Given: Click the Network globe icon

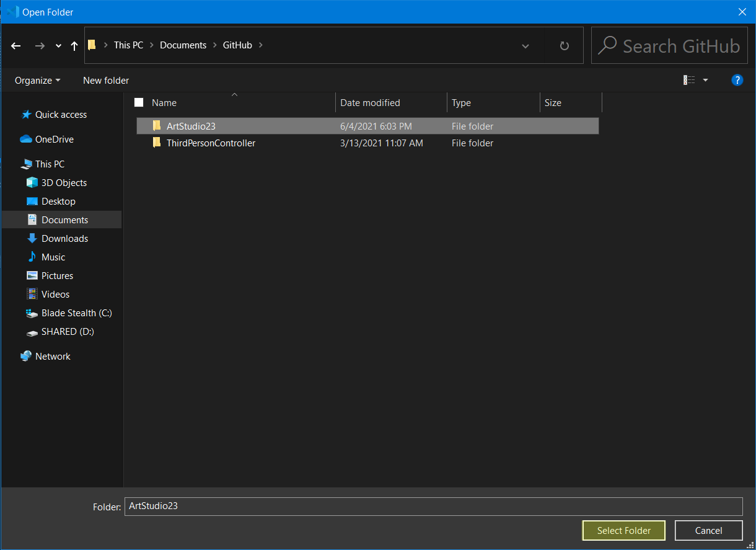Looking at the screenshot, I should tap(26, 356).
